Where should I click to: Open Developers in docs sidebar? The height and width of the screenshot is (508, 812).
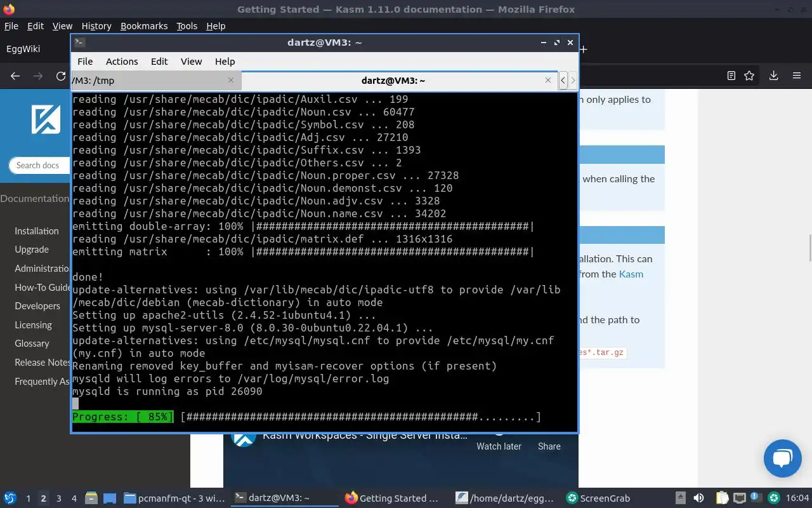(37, 306)
